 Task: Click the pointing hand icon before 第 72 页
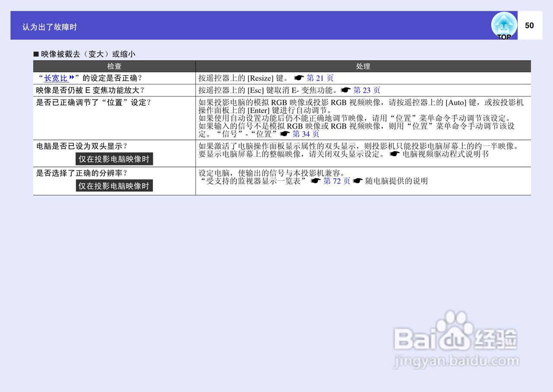coord(316,181)
